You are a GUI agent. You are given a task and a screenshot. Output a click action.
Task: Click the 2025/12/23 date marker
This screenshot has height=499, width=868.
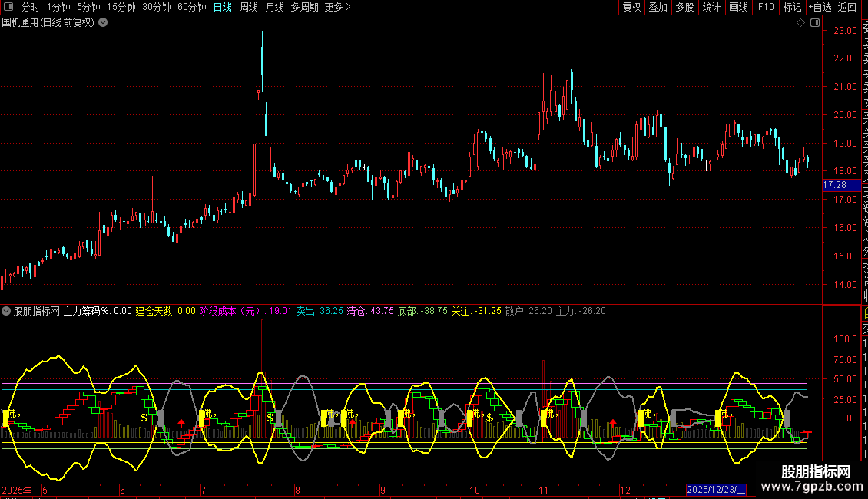(x=714, y=490)
